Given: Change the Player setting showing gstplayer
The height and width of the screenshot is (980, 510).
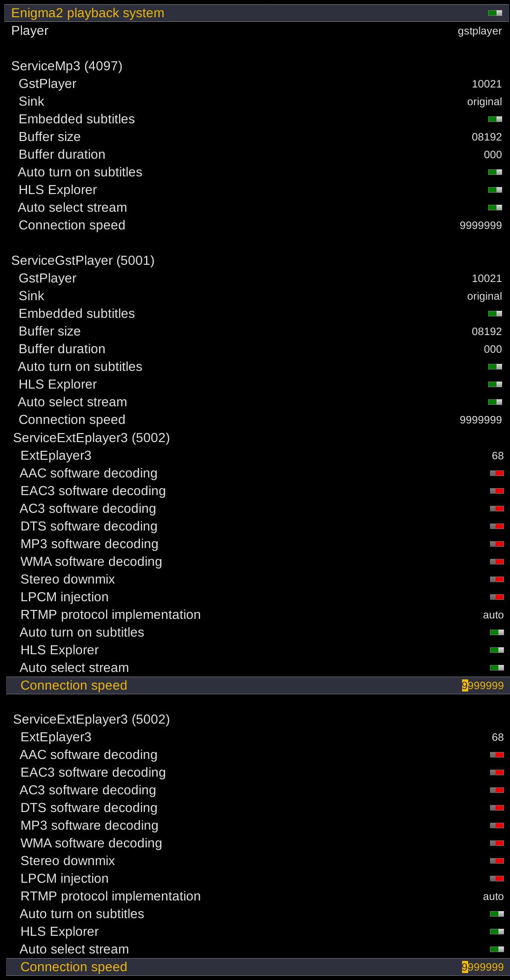Looking at the screenshot, I should click(x=479, y=31).
